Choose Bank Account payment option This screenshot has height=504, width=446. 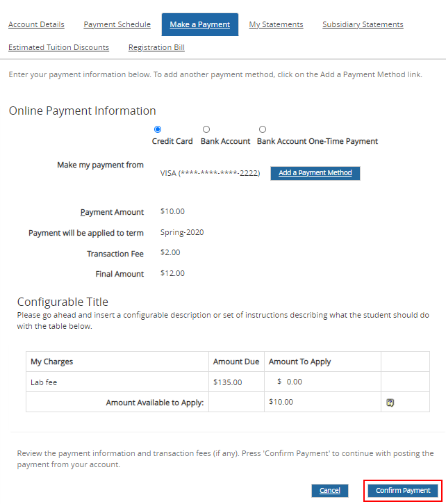pyautogui.click(x=206, y=129)
